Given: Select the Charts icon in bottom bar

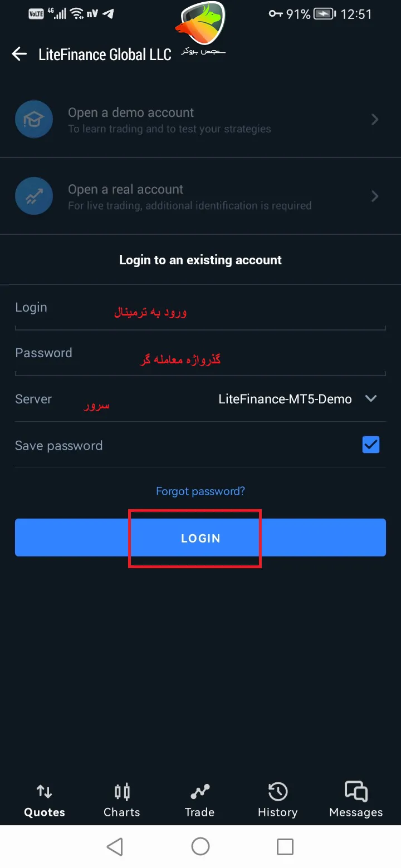Looking at the screenshot, I should (121, 791).
